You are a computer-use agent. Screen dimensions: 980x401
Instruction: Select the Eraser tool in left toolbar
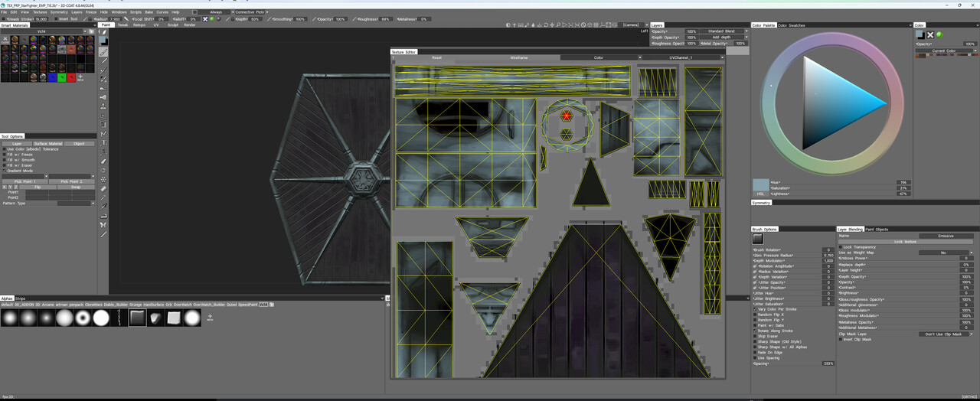pyautogui.click(x=103, y=161)
